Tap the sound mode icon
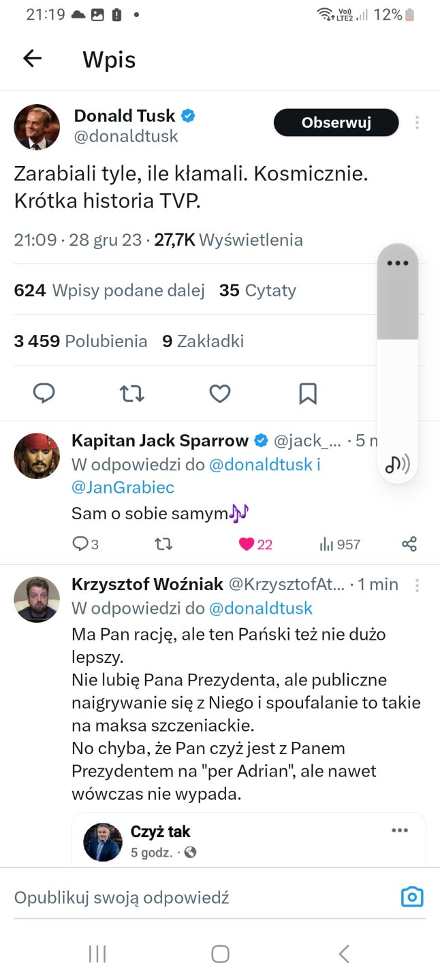 (x=397, y=465)
